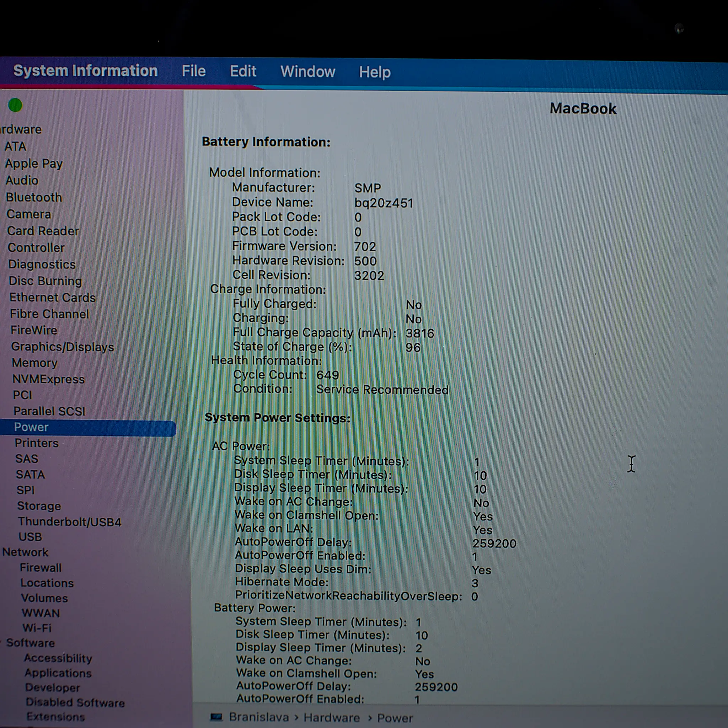Select PCI in the sidebar
The image size is (728, 728).
23,395
